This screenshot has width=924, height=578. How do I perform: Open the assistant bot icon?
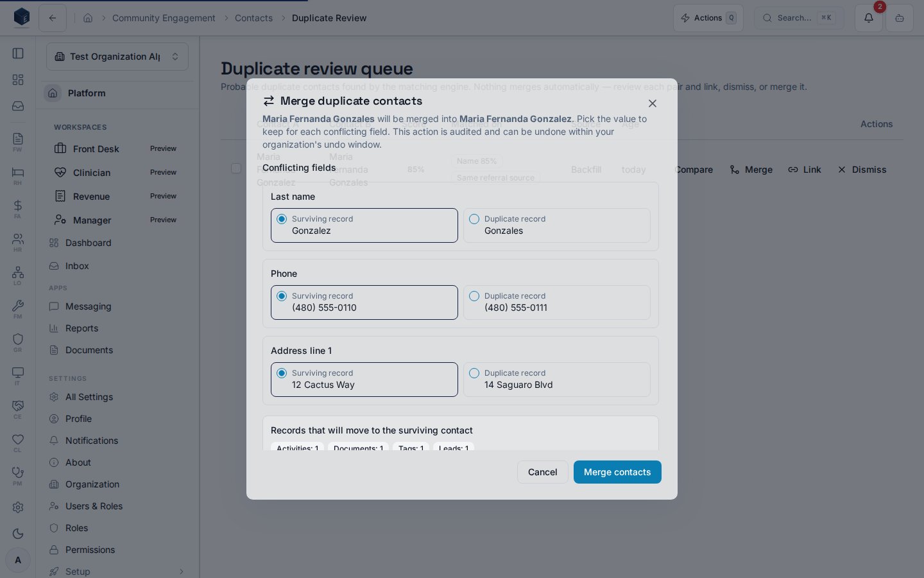click(900, 18)
